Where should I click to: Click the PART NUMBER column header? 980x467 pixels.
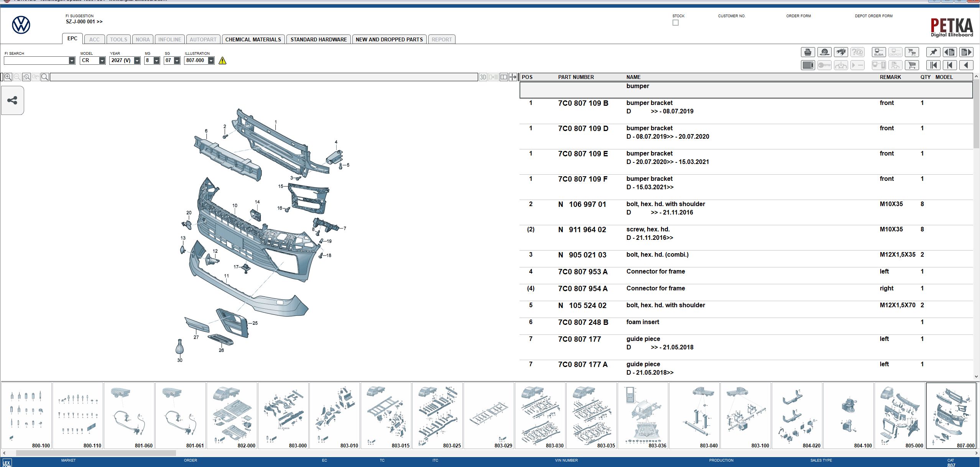(x=576, y=77)
